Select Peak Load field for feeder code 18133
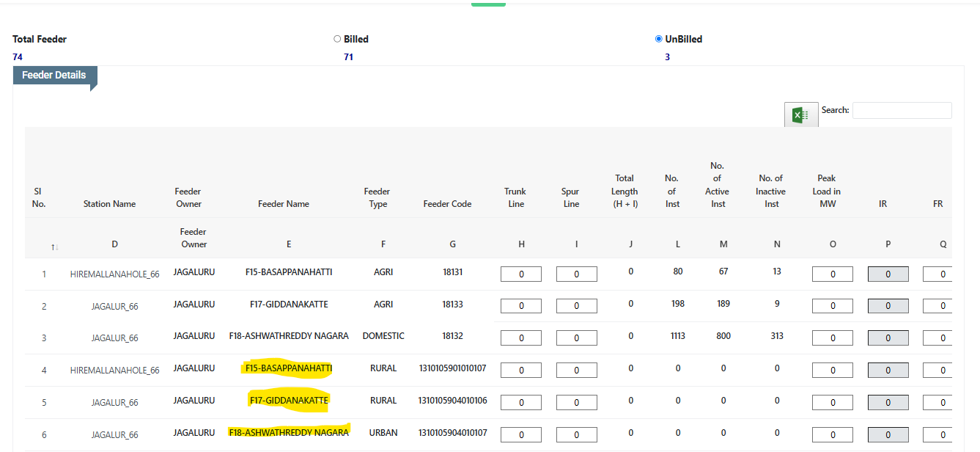 click(833, 306)
